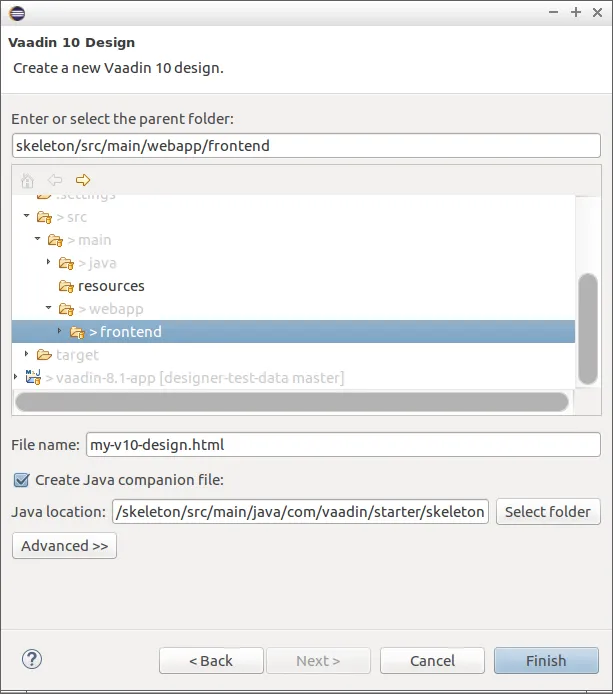
Task: Click the java folder icon
Action: pyautogui.click(x=66, y=263)
